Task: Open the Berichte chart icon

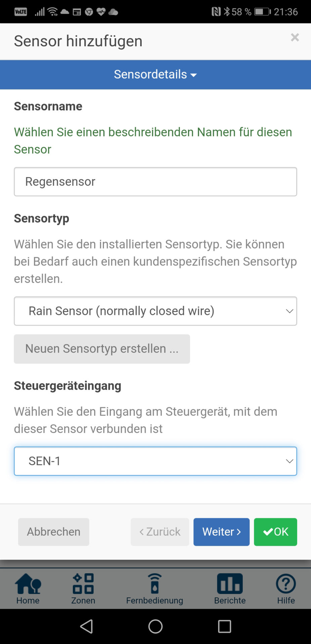Action: [230, 583]
